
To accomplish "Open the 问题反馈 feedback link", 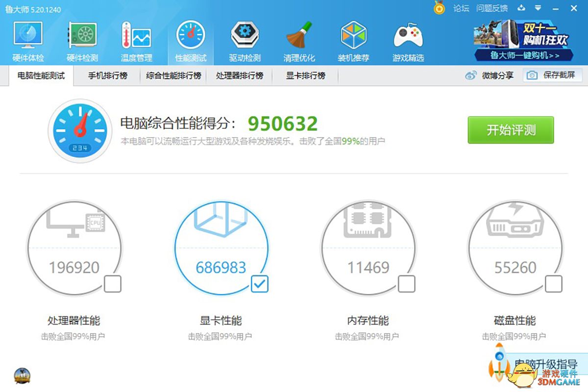I will point(492,8).
